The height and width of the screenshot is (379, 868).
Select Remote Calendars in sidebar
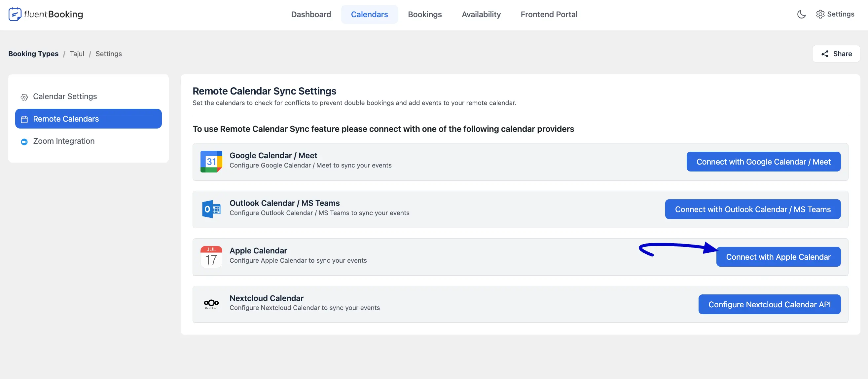[88, 119]
